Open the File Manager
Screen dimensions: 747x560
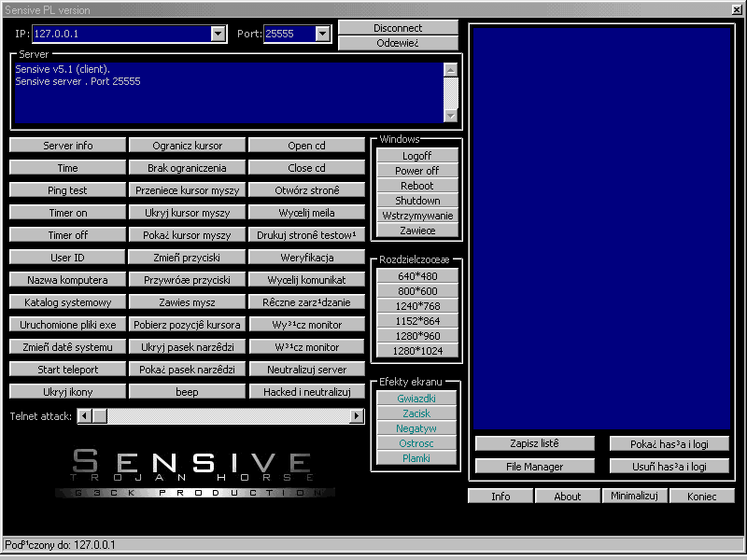point(534,466)
